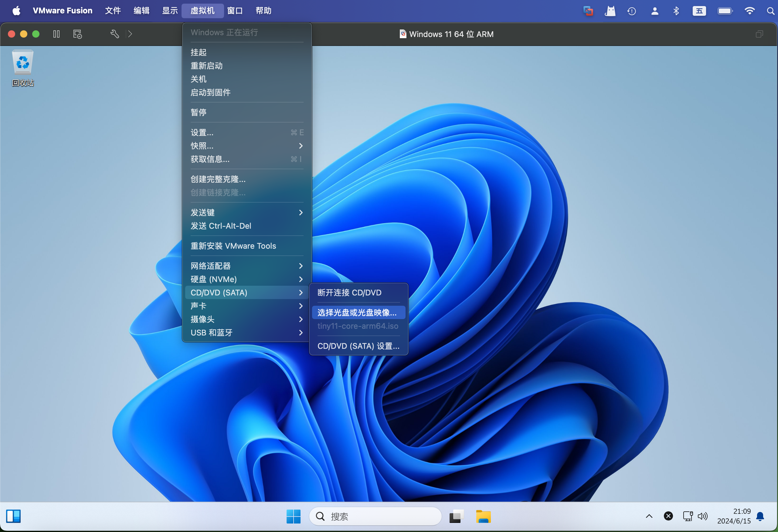The image size is (778, 532).
Task: Open Task View on the Windows taskbar
Action: (x=456, y=516)
